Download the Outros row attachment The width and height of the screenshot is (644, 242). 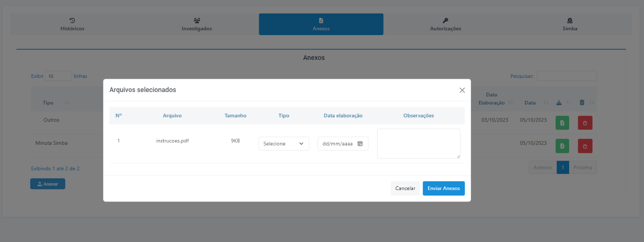(x=562, y=123)
